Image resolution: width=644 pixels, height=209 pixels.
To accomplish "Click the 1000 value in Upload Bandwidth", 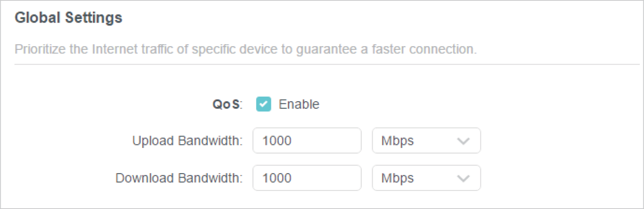I will click(277, 141).
